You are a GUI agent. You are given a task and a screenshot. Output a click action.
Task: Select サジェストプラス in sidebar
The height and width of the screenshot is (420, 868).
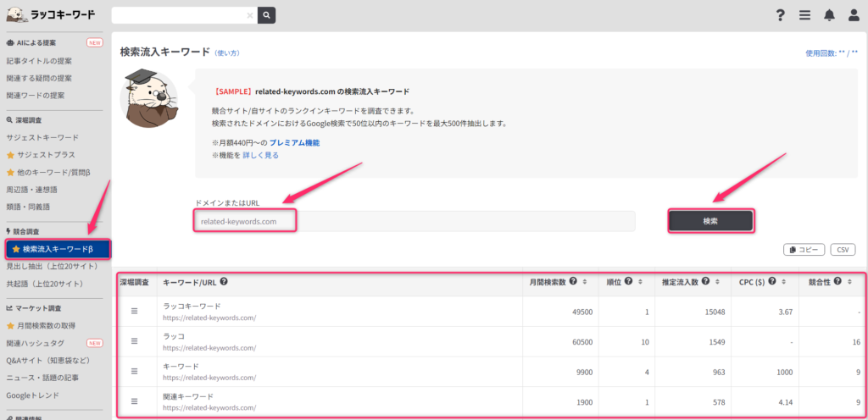point(41,155)
